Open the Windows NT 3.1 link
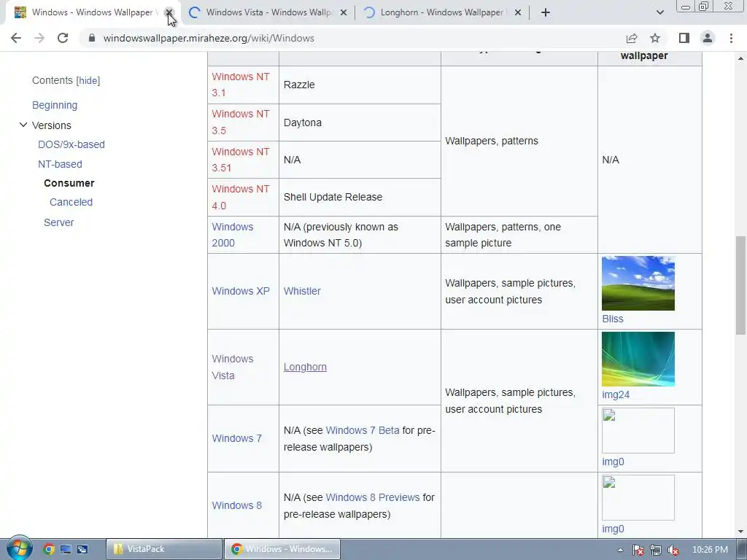This screenshot has width=747, height=560. coord(241,85)
